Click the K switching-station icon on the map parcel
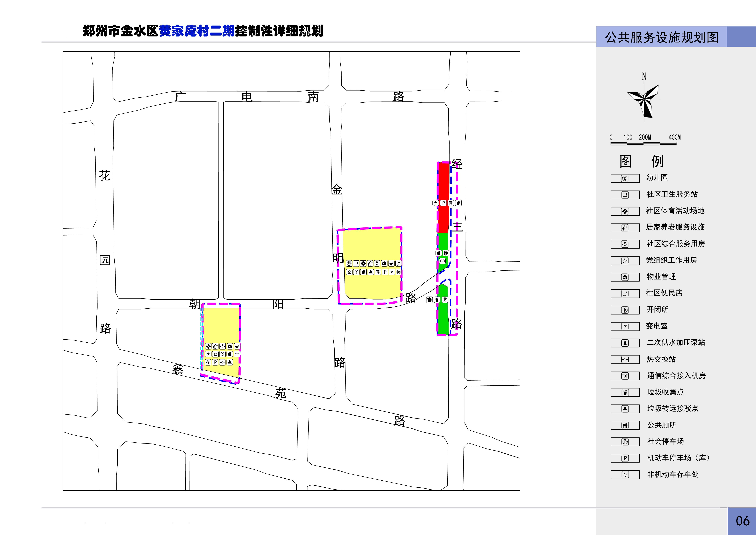Screen dimensions: 756x535 (x=399, y=272)
